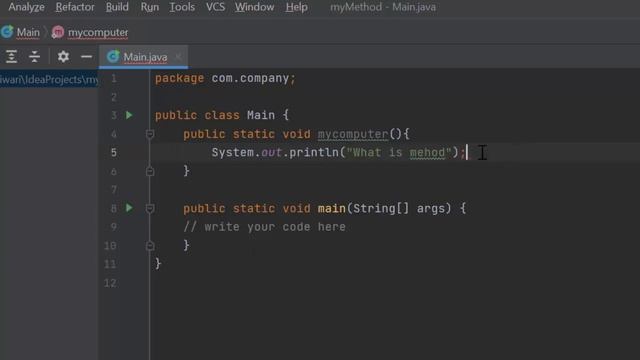
Task: Select IdeaProjects path row in project tree
Action: click(49, 79)
